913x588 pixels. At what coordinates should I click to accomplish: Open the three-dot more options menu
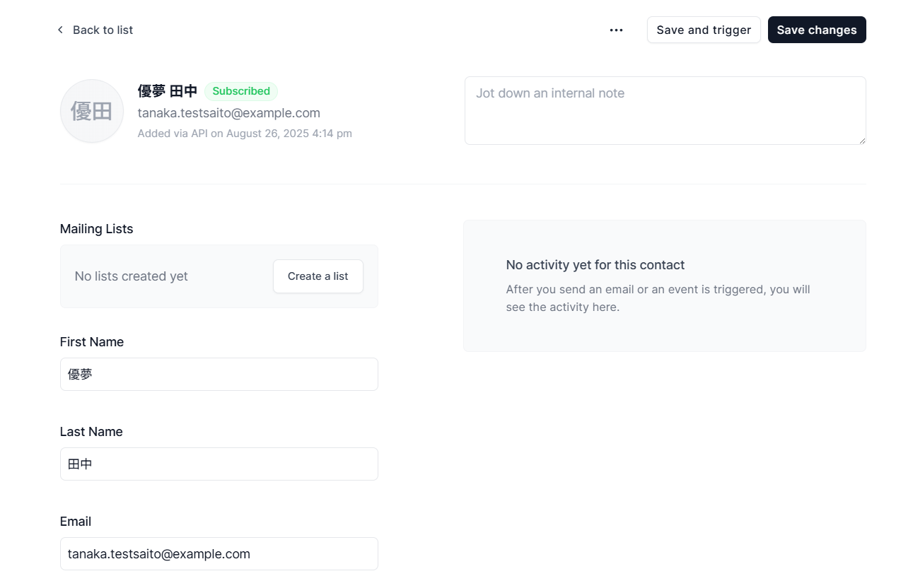616,30
